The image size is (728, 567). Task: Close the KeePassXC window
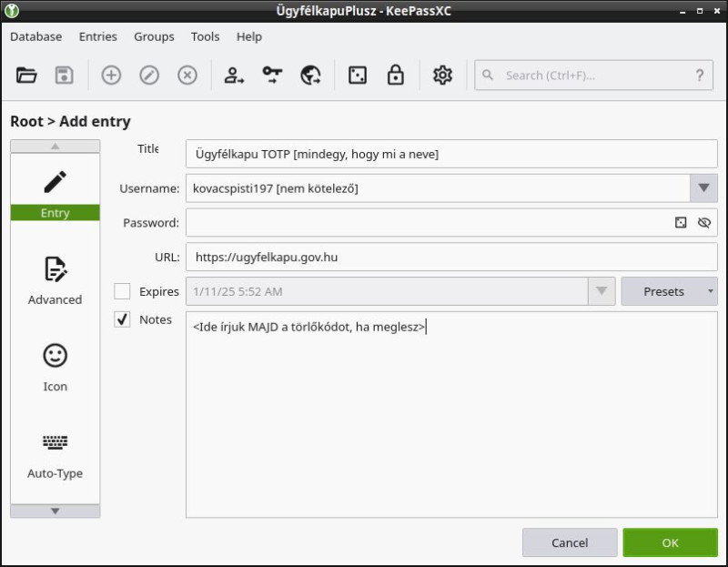[x=717, y=11]
